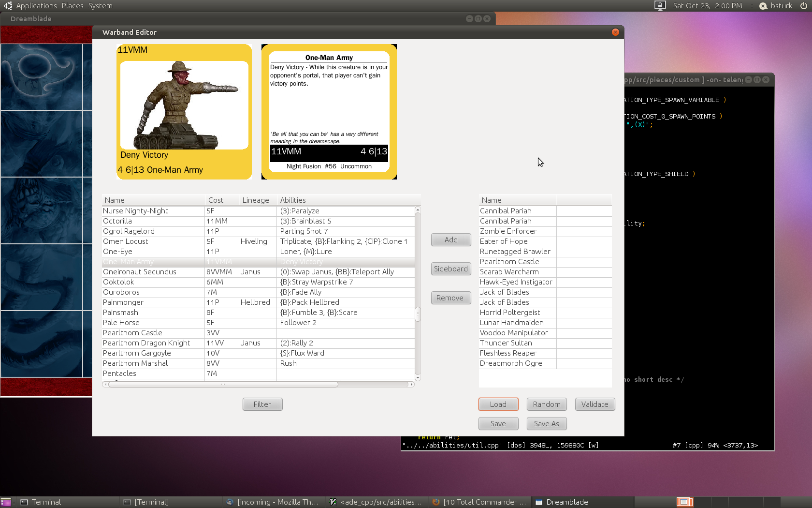
Task: Click the Random warband button
Action: (546, 404)
